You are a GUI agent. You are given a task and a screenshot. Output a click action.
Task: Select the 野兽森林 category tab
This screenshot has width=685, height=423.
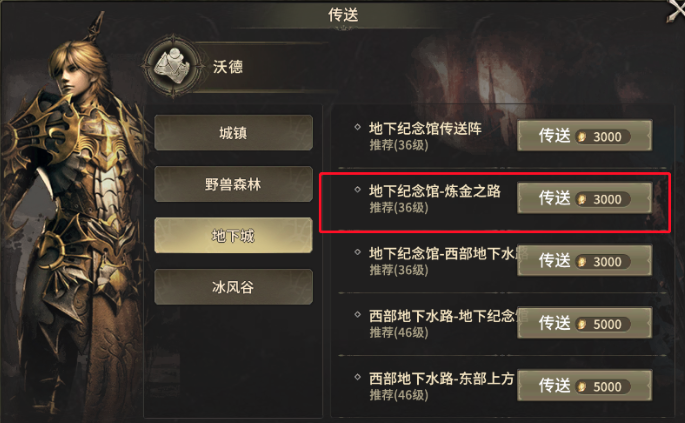coord(233,184)
